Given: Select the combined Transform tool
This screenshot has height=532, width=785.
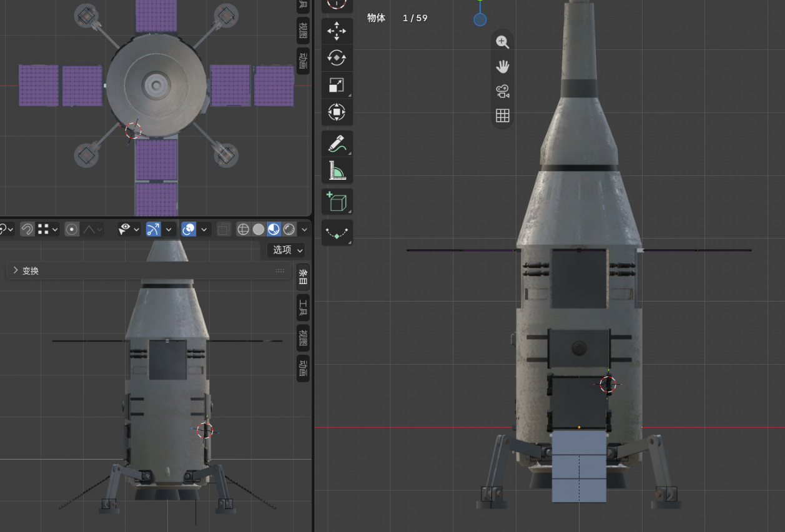Looking at the screenshot, I should click(x=337, y=113).
